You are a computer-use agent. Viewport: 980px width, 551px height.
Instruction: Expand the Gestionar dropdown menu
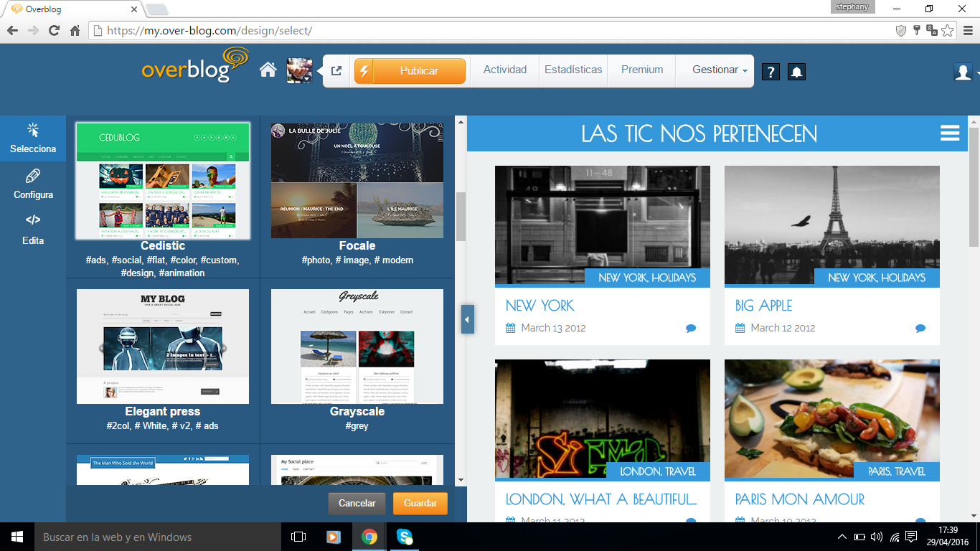[719, 70]
